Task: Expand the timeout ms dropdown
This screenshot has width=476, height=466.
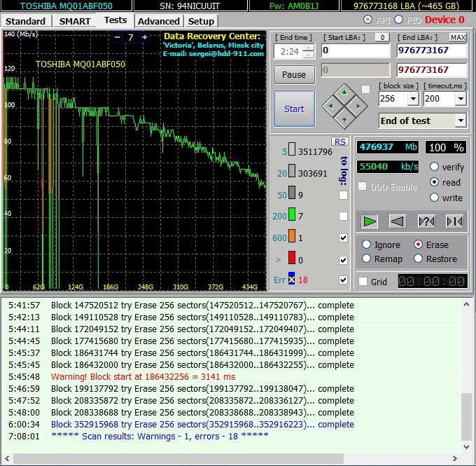Action: [459, 99]
